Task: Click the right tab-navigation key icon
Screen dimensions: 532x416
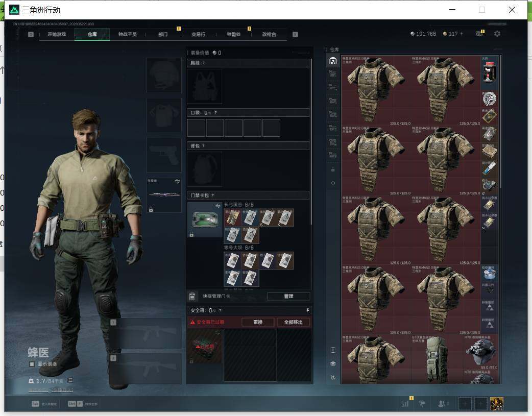Action: pos(295,34)
